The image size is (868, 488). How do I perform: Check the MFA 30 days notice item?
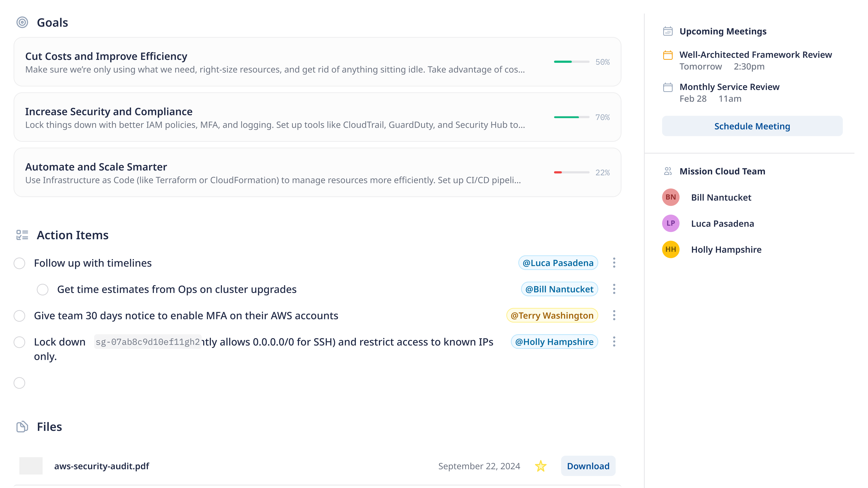pos(19,316)
